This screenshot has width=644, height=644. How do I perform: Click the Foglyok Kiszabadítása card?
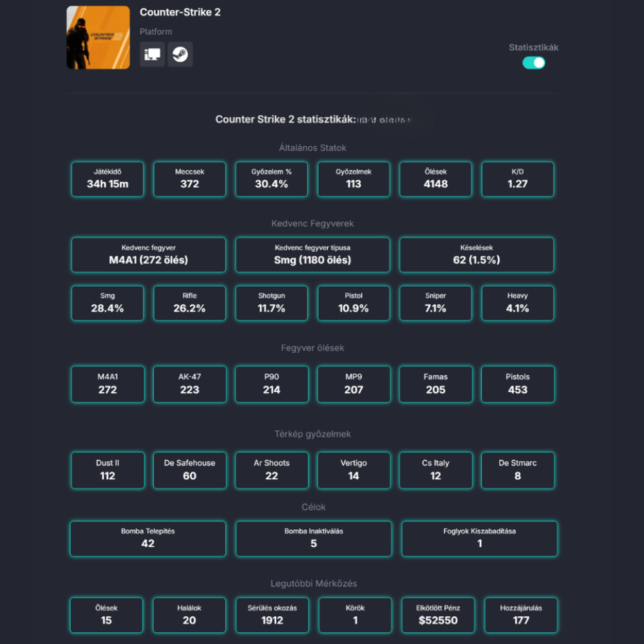(x=479, y=538)
